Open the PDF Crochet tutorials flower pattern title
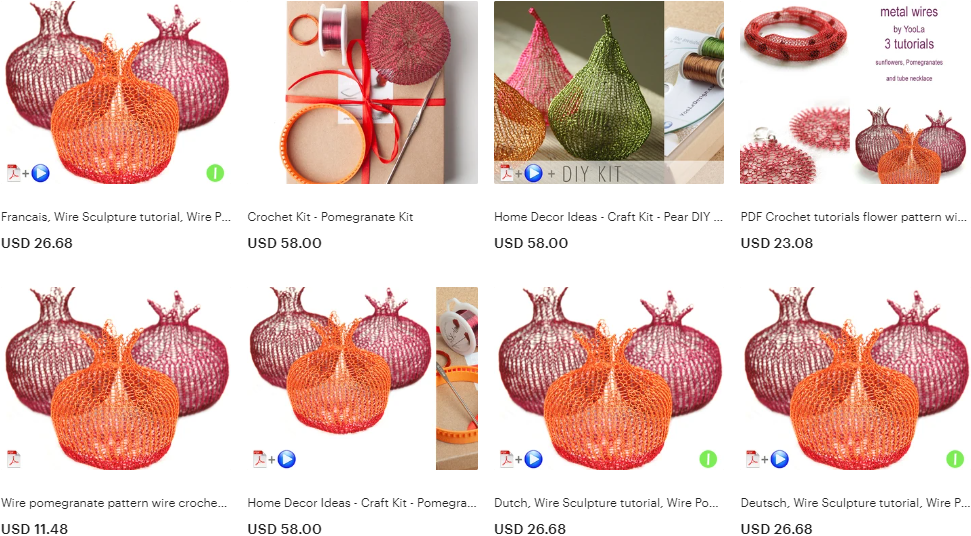Image resolution: width=971 pixels, height=536 pixels. click(853, 217)
